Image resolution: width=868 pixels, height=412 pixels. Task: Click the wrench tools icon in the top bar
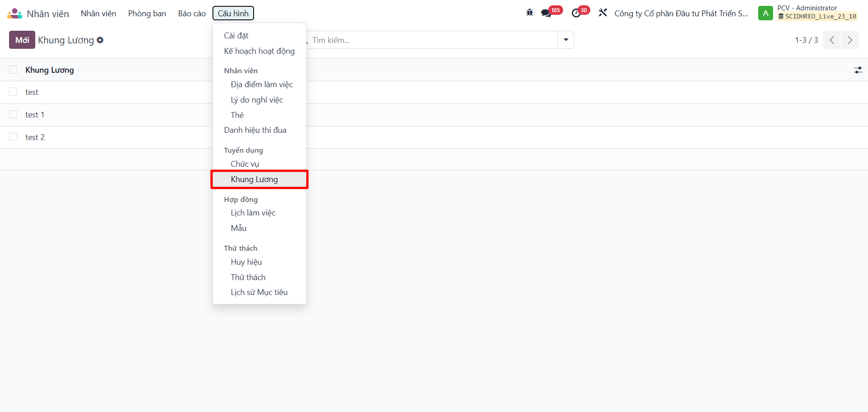click(x=603, y=13)
